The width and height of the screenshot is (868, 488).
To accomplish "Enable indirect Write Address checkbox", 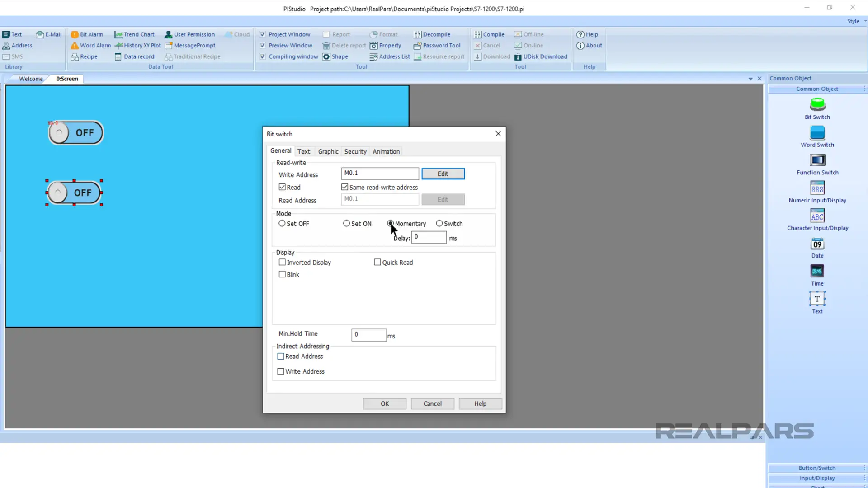I will [281, 371].
